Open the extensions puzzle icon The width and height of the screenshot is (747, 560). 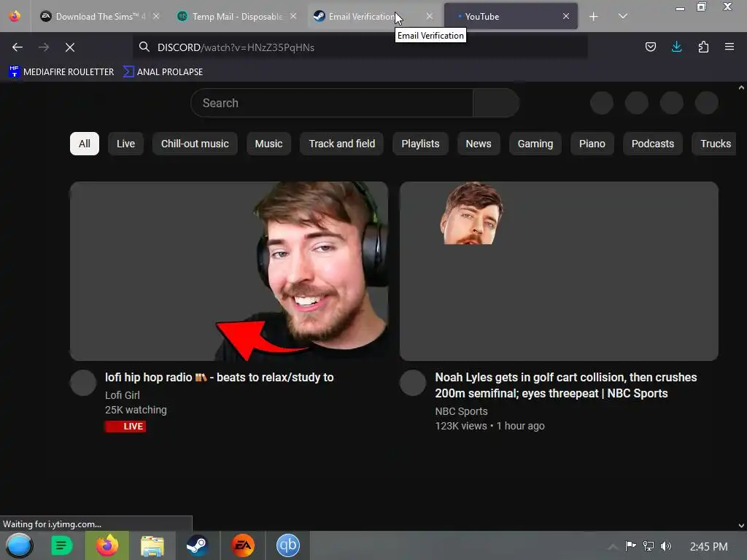click(x=703, y=47)
